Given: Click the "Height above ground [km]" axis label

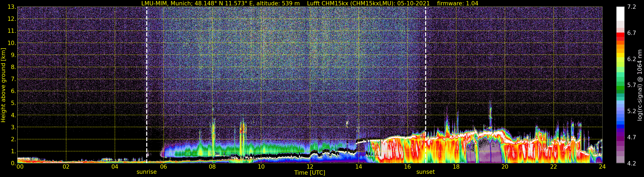Looking at the screenshot, I should click(x=3, y=85).
